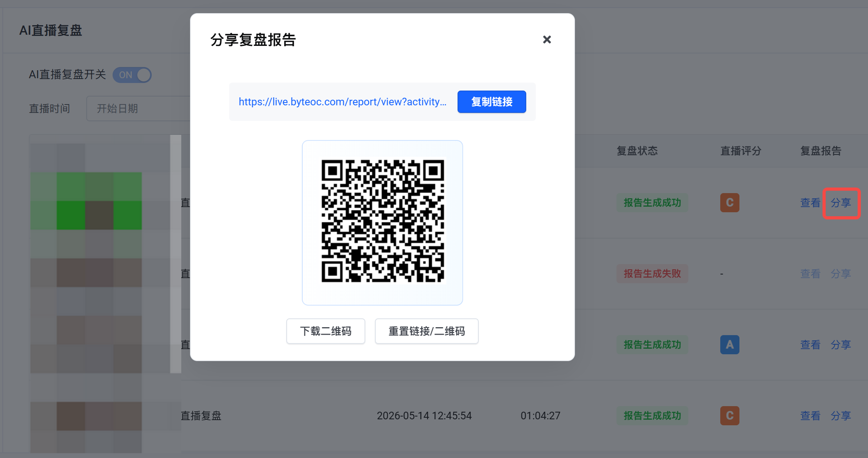Viewport: 868px width, 458px height.
Task: Click 重置链接/二维码 button
Action: 426,331
